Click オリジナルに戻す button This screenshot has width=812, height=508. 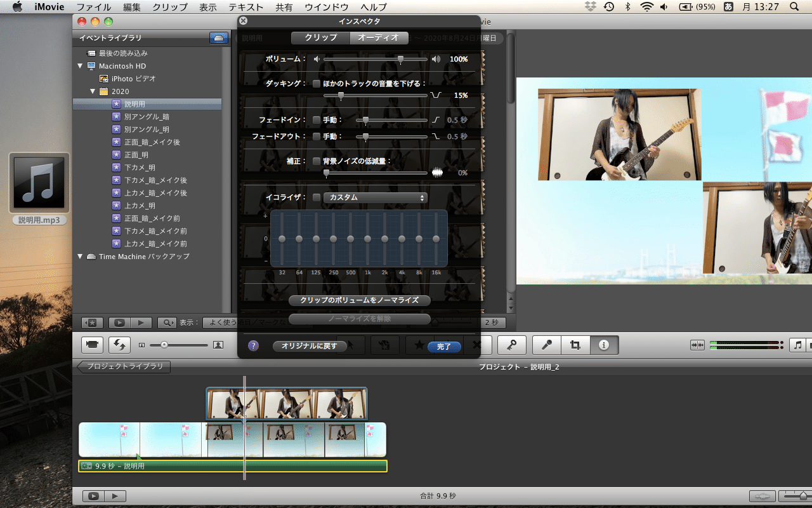point(310,346)
